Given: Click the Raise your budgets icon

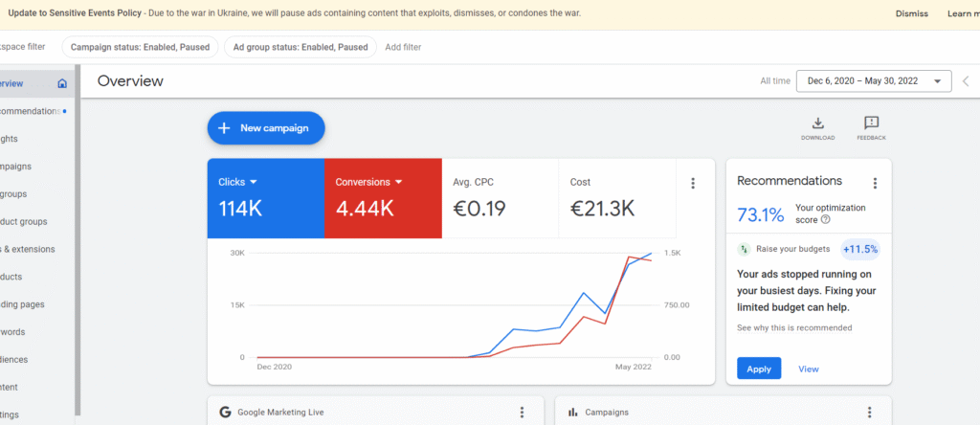Looking at the screenshot, I should 743,249.
